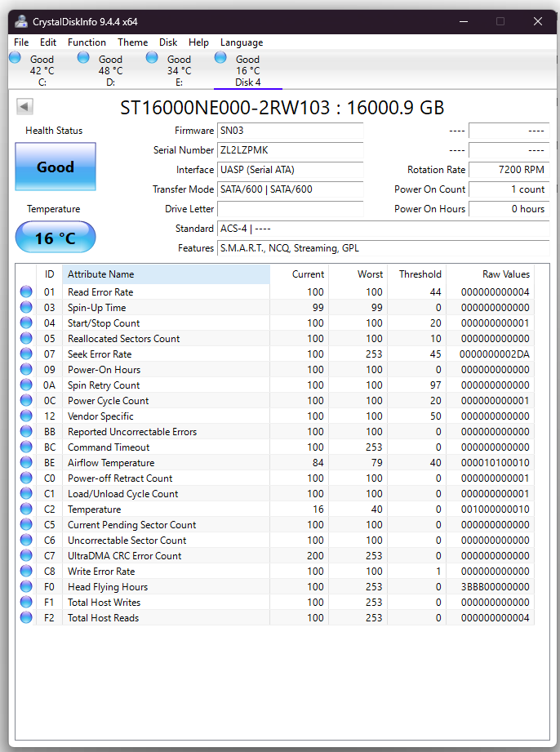Open the Disk menu
The height and width of the screenshot is (752, 560).
tap(168, 42)
